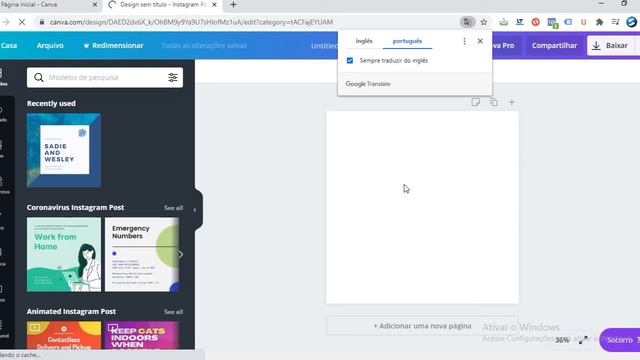Image resolution: width=640 pixels, height=360 pixels.
Task: Select the inglês tab in translate popup
Action: [x=364, y=41]
